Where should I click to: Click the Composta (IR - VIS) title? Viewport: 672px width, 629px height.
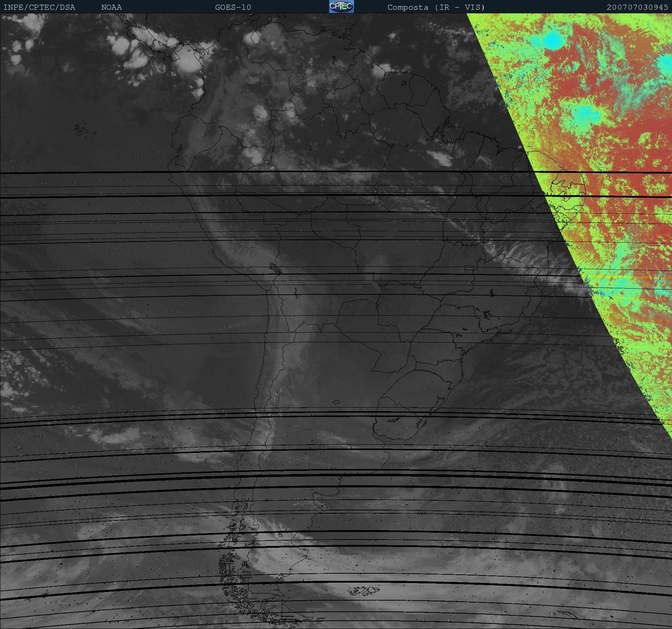tap(436, 7)
